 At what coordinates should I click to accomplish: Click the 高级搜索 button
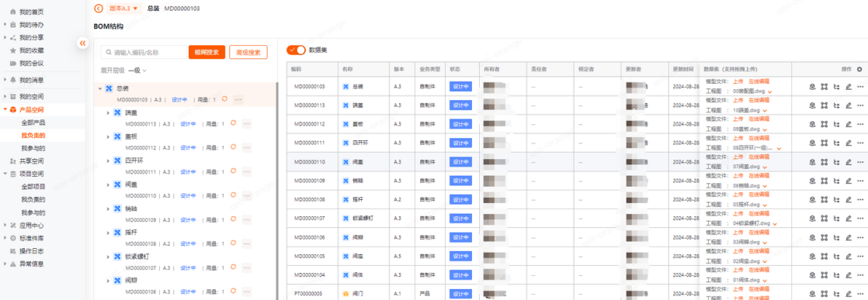(x=248, y=53)
